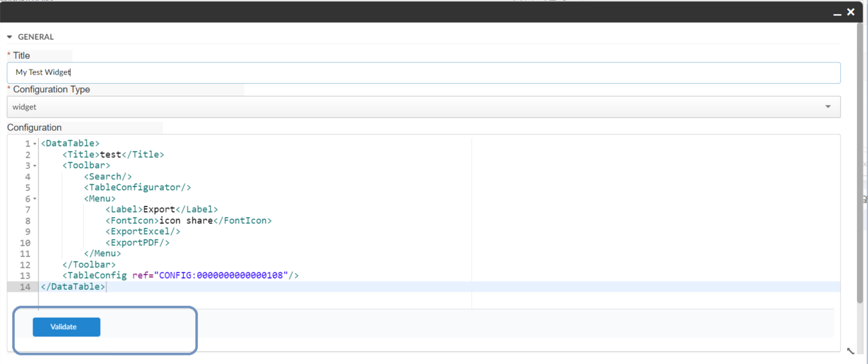
Task: Click the CONFIG ref value on line 13
Action: [223, 276]
